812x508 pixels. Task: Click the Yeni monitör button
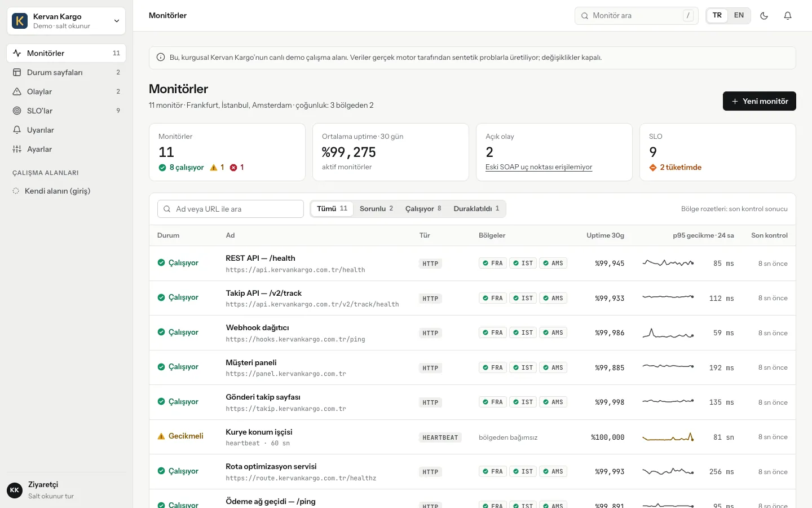(759, 101)
